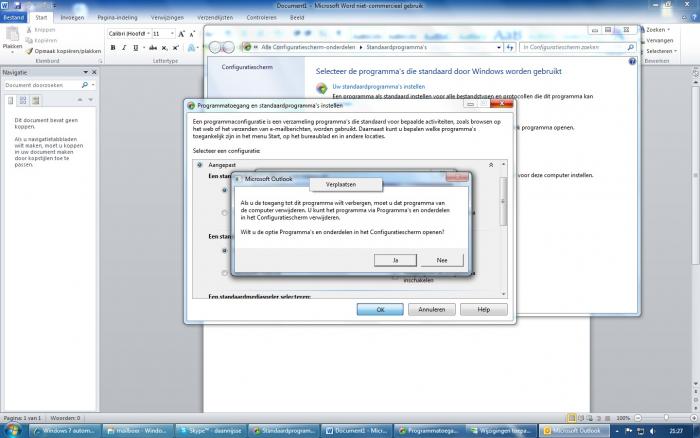Screen dimensions: 700x438
Task: Click the Windows Start orb
Action: (12, 430)
